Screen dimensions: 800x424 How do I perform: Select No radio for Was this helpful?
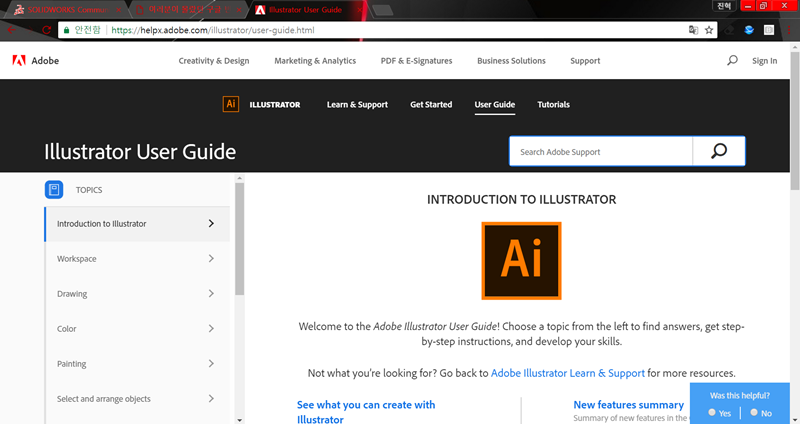pos(754,412)
